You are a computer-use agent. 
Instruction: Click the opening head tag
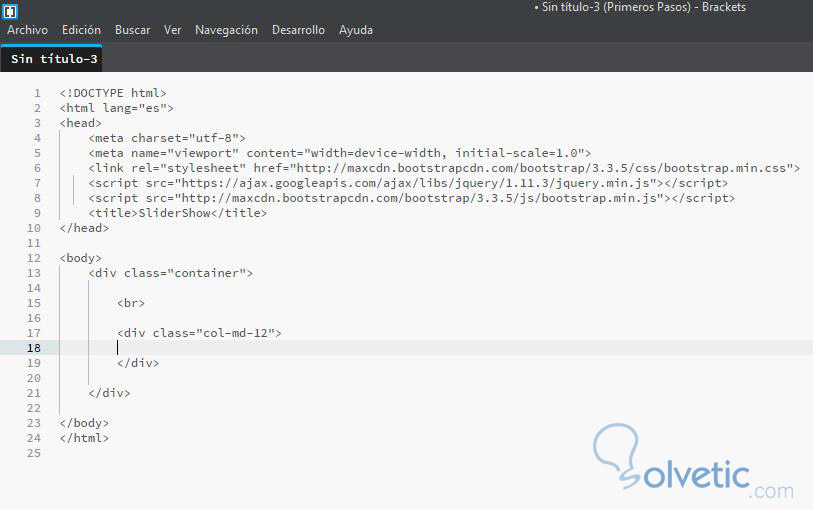click(80, 123)
